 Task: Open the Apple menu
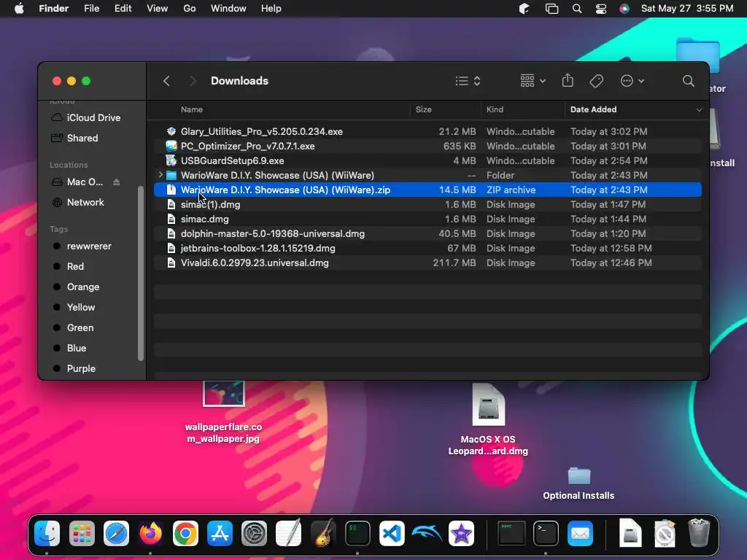(19, 9)
